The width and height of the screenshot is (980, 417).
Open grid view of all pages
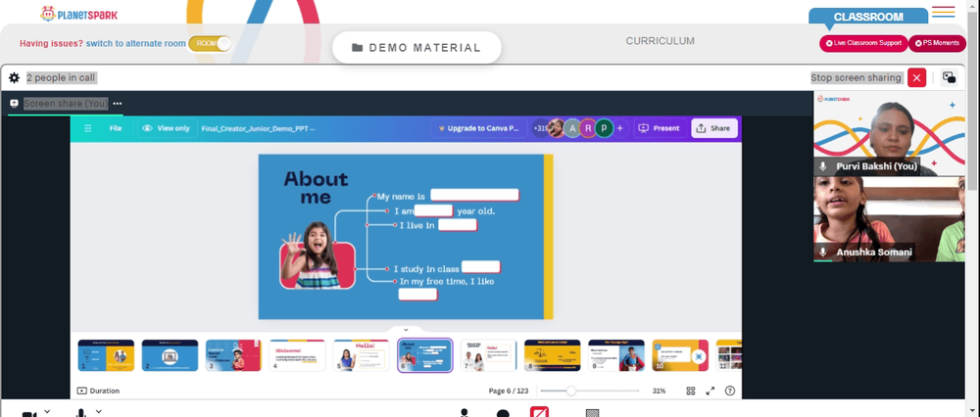click(x=691, y=391)
